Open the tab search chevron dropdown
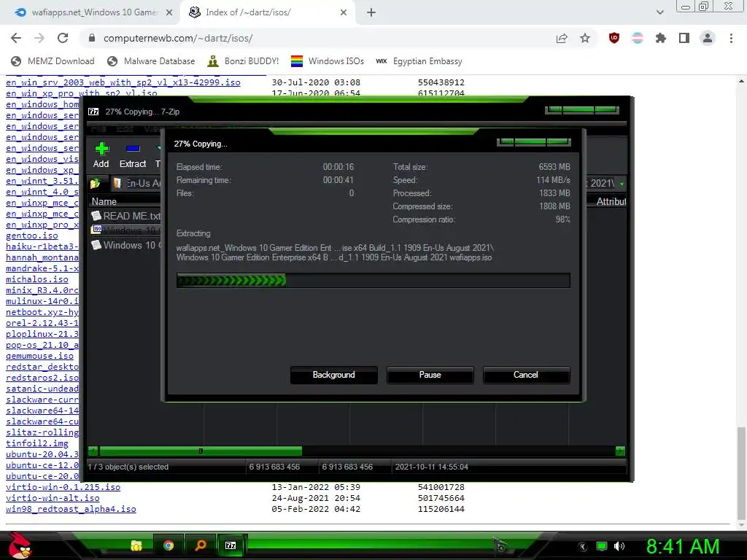 (659, 12)
